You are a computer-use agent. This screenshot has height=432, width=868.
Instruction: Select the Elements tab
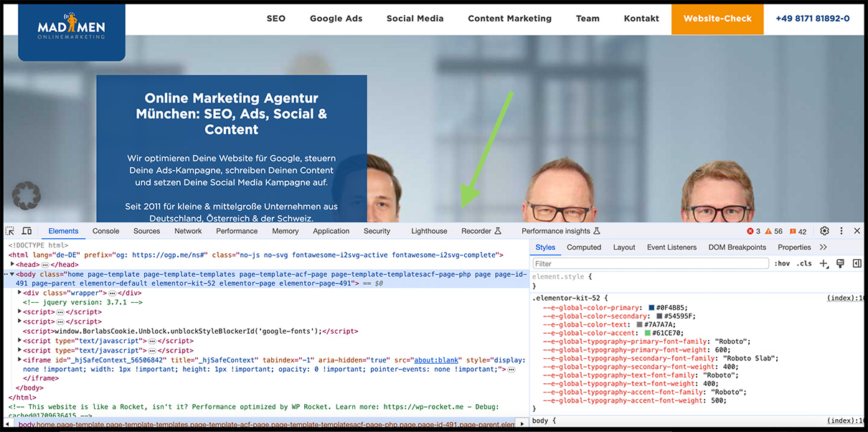[x=63, y=231]
